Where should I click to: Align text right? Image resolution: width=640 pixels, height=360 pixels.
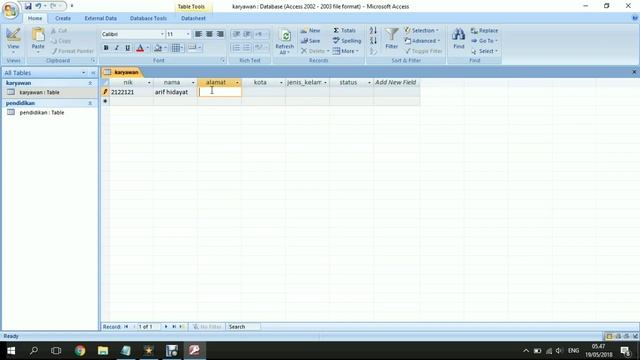click(220, 34)
